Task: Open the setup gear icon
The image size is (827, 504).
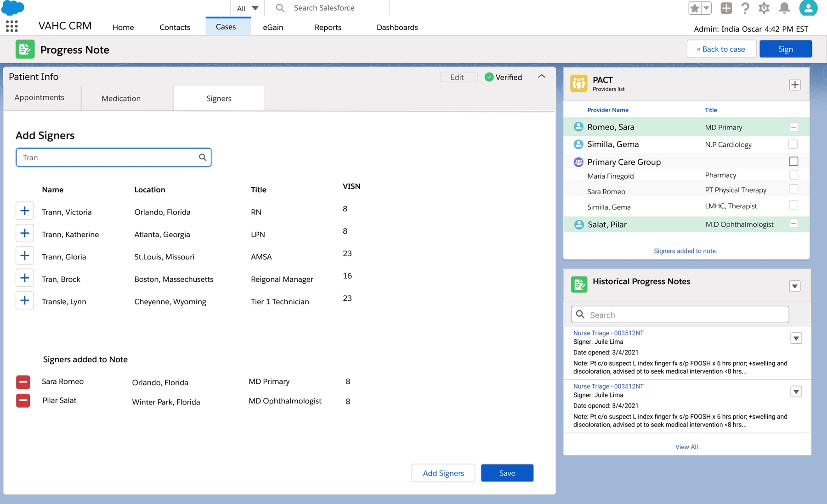Action: tap(764, 8)
